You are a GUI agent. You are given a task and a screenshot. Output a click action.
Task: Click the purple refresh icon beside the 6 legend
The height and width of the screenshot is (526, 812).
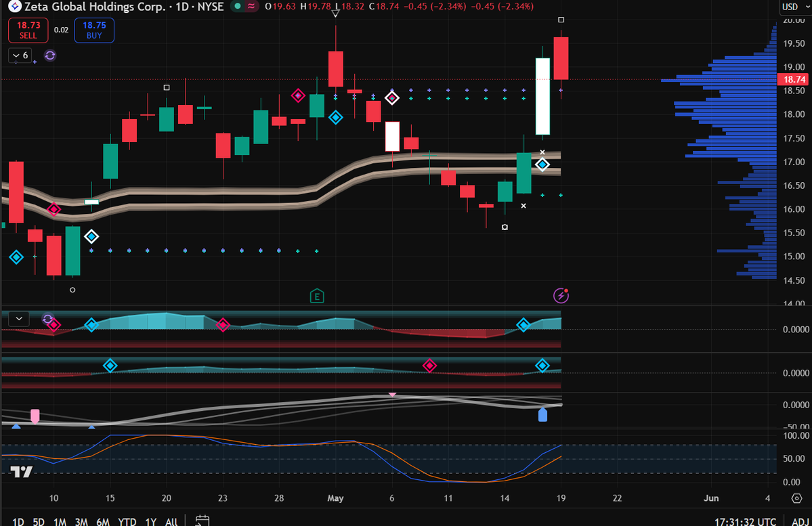click(49, 56)
